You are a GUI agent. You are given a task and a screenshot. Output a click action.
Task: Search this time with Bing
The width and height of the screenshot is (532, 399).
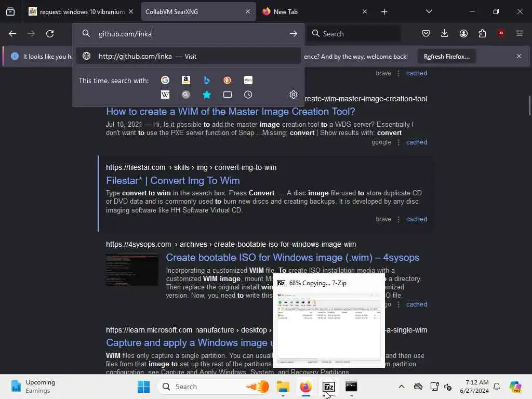(206, 80)
